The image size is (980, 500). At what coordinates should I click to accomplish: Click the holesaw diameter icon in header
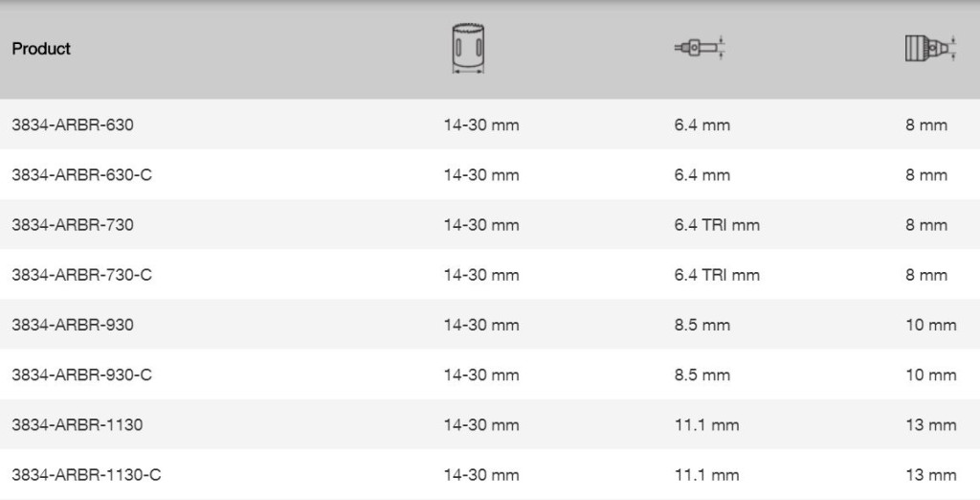(x=468, y=49)
